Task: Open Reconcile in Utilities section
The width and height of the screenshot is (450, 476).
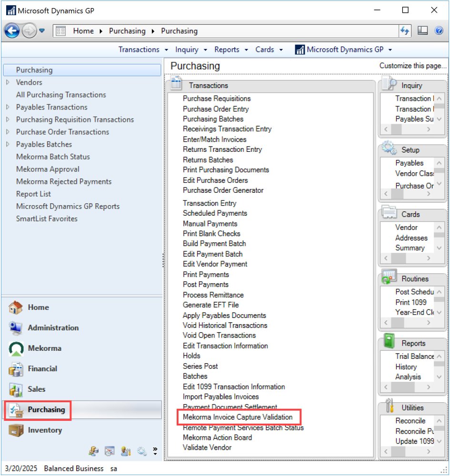Action: 410,421
